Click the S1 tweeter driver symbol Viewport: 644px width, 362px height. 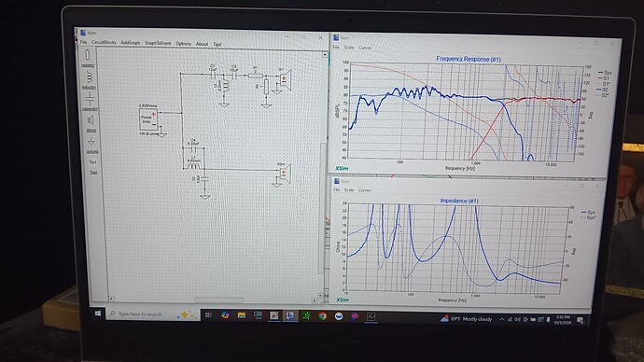click(285, 80)
